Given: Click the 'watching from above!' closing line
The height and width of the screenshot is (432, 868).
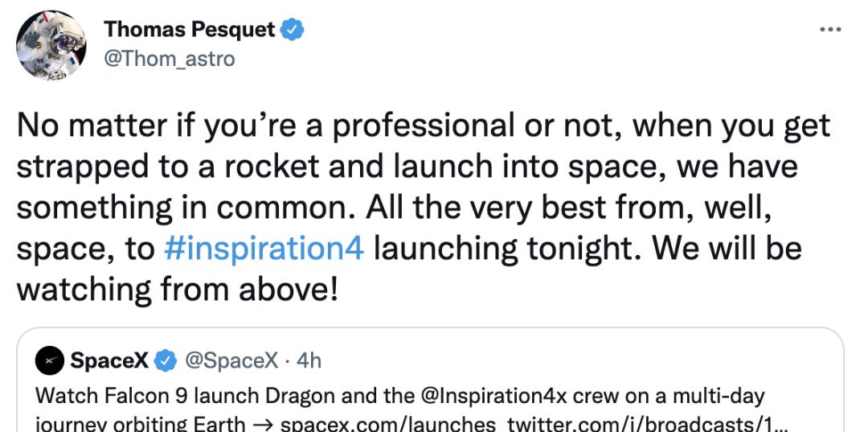Looking at the screenshot, I should [177, 290].
